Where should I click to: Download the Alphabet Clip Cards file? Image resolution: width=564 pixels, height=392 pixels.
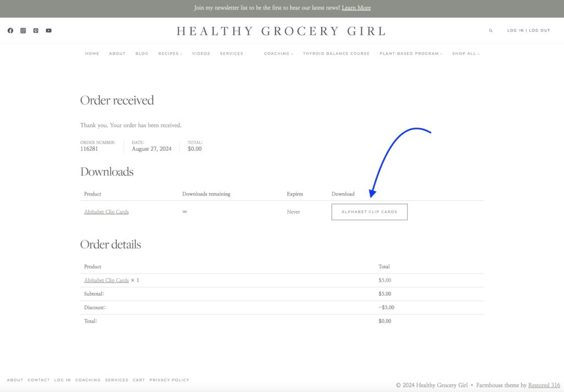[369, 212]
